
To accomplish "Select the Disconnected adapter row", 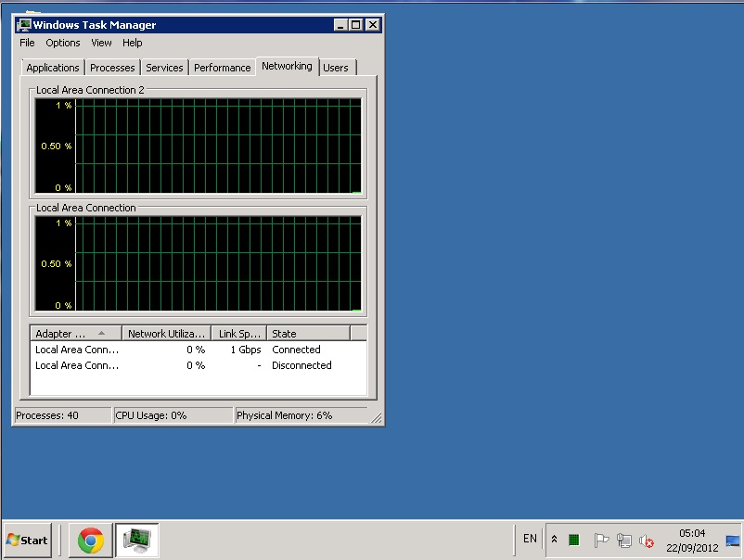I will 186,365.
